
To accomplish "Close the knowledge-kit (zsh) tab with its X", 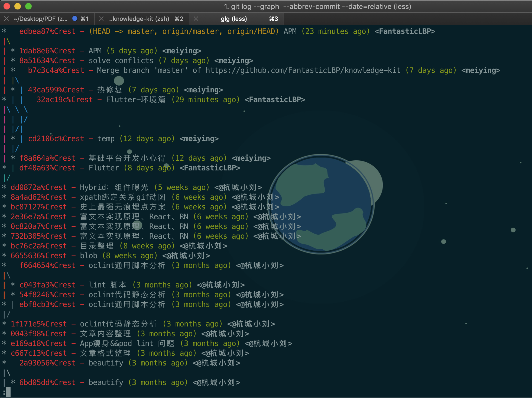I will pyautogui.click(x=101, y=19).
